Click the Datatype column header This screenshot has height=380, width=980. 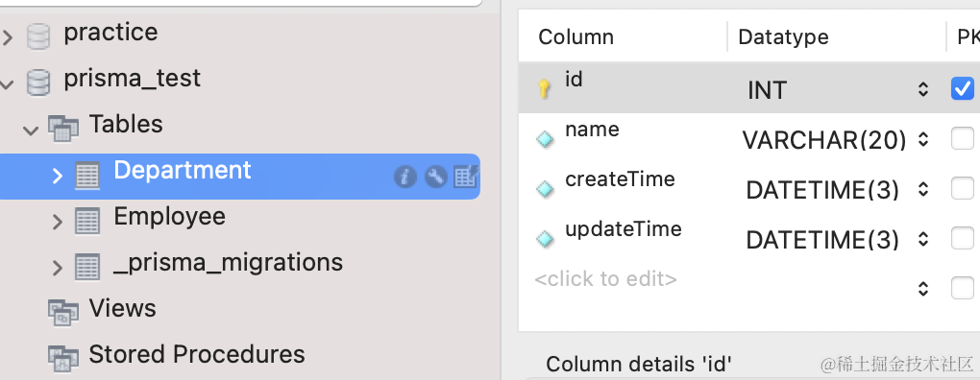(x=783, y=36)
